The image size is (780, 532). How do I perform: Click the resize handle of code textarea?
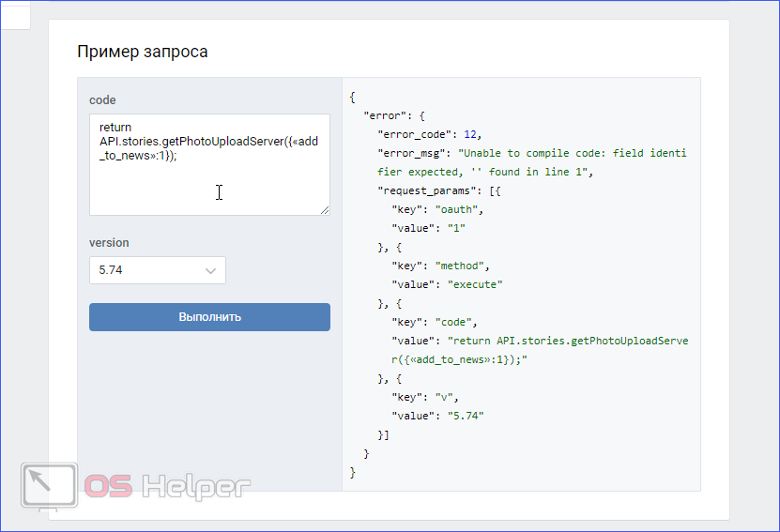coord(324,210)
